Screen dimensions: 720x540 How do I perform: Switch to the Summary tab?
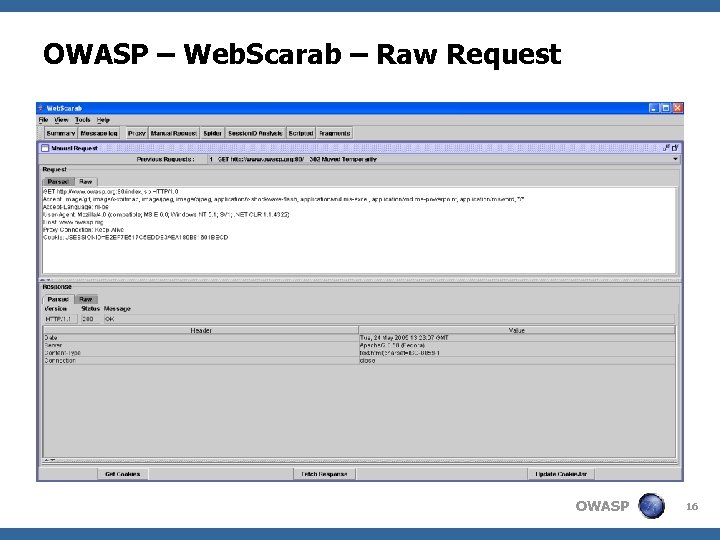(61, 133)
